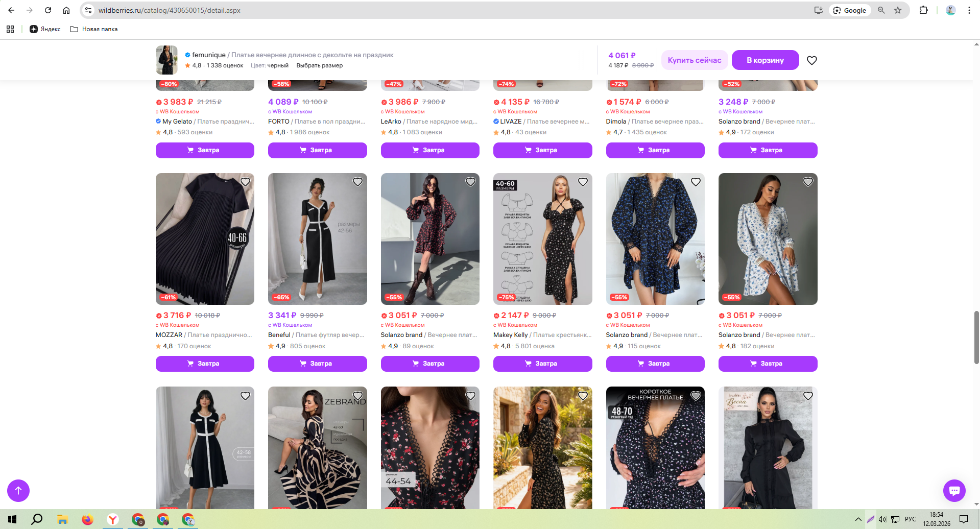
Task: Favorite the Beneful black dress
Action: pyautogui.click(x=357, y=182)
